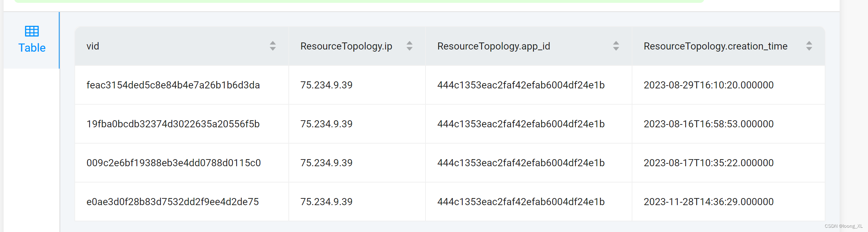
Task: Click the ResourceTopology.creation_time header text
Action: (715, 46)
